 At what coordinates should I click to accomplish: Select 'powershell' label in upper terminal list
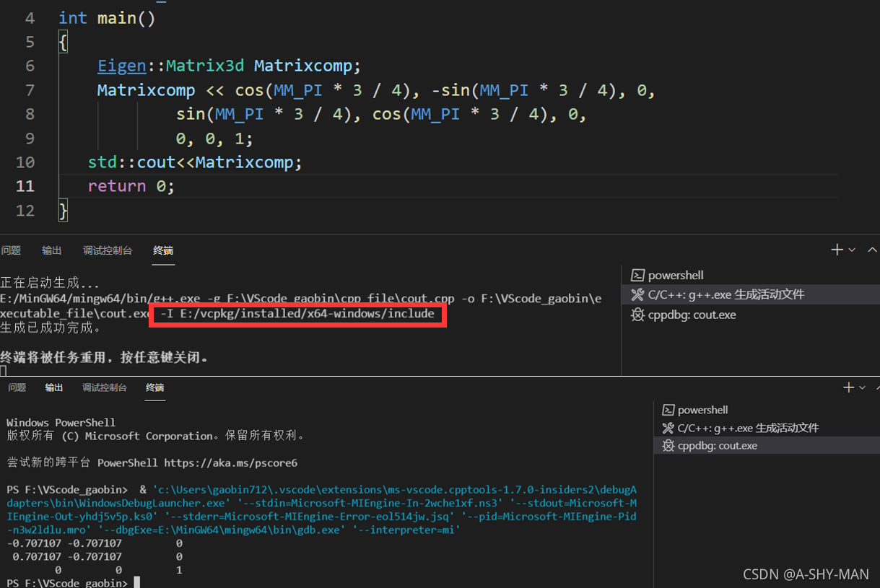coord(676,275)
